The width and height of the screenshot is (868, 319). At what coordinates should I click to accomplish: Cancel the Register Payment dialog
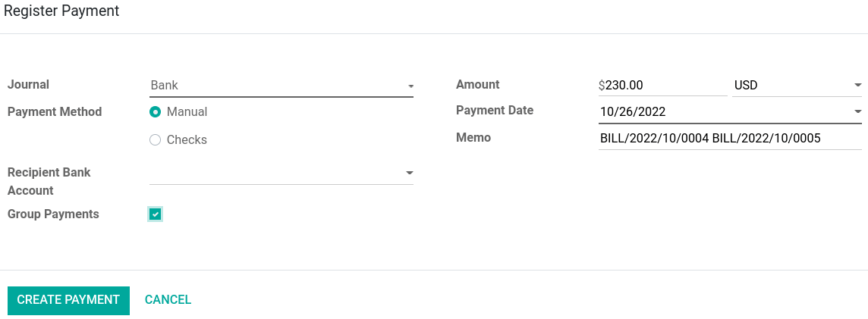click(x=168, y=300)
